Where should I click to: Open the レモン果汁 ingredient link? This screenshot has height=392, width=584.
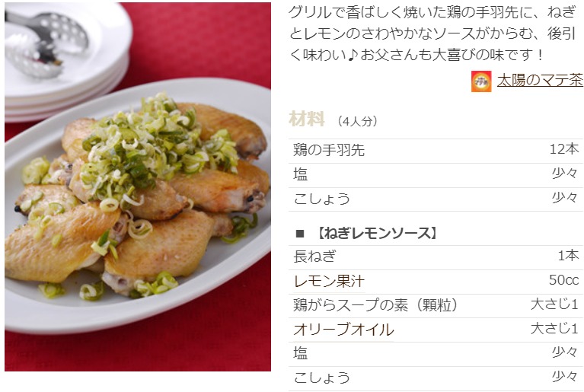tap(328, 281)
